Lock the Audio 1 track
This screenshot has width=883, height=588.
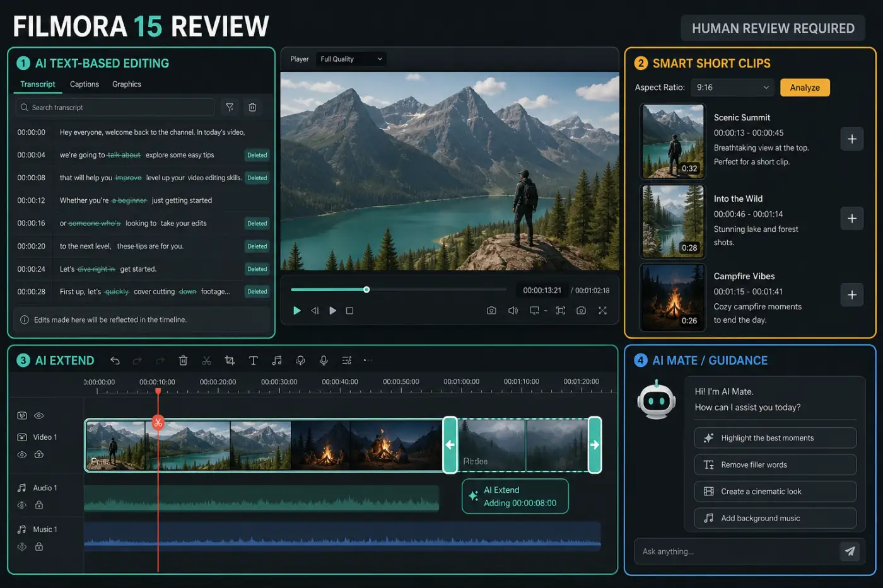point(39,505)
